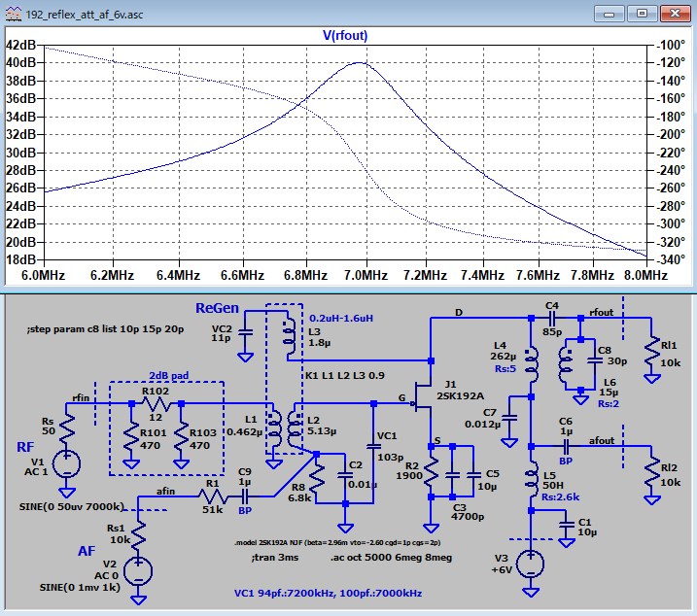Select resistor R101 470 symbol

point(131,439)
